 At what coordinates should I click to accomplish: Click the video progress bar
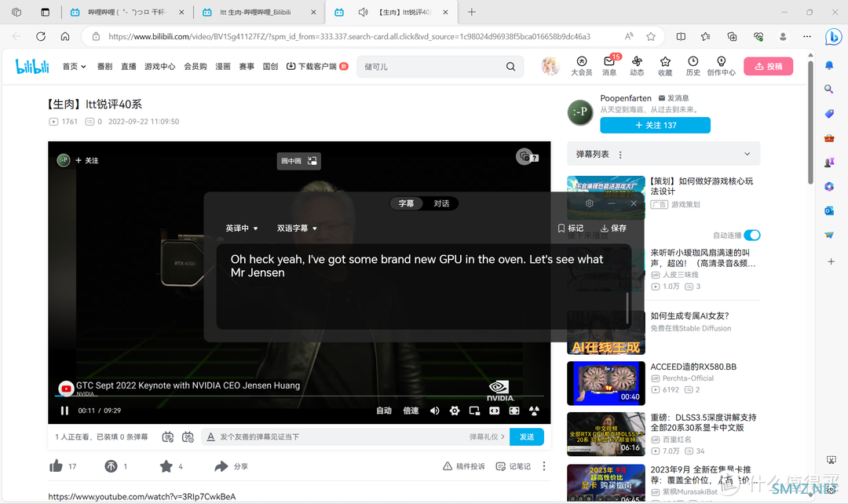[299, 396]
